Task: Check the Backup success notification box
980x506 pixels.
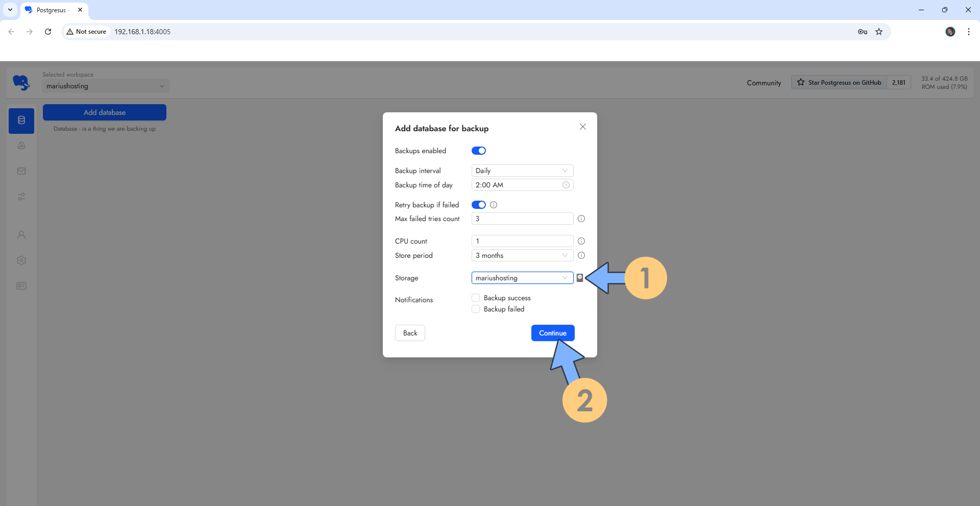Action: tap(476, 298)
